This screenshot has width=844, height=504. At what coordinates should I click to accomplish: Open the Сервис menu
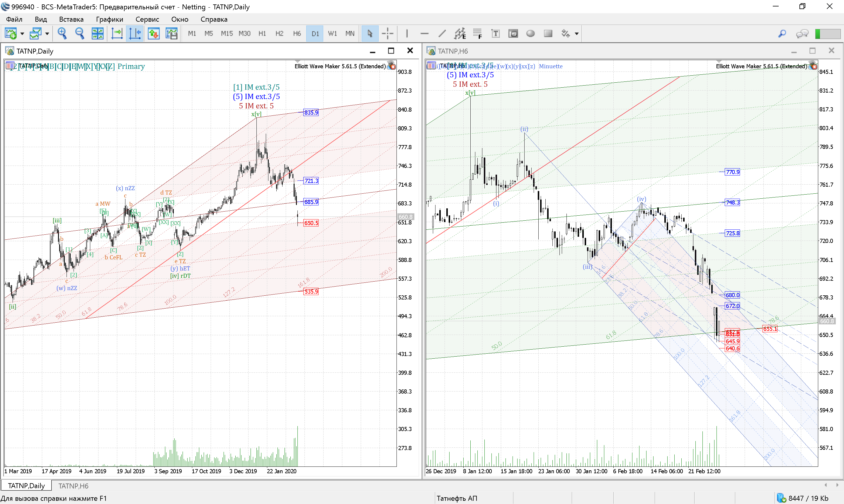pos(147,19)
